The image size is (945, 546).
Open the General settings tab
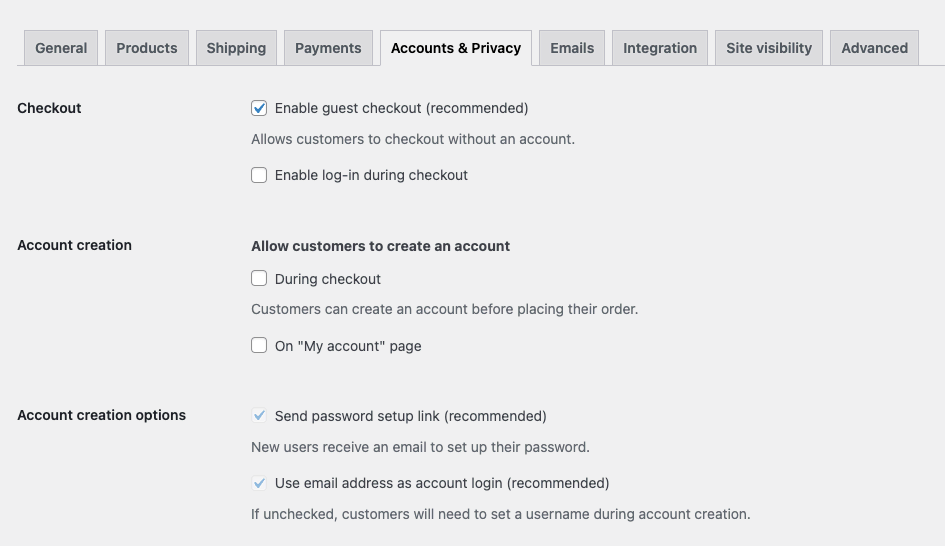point(61,48)
